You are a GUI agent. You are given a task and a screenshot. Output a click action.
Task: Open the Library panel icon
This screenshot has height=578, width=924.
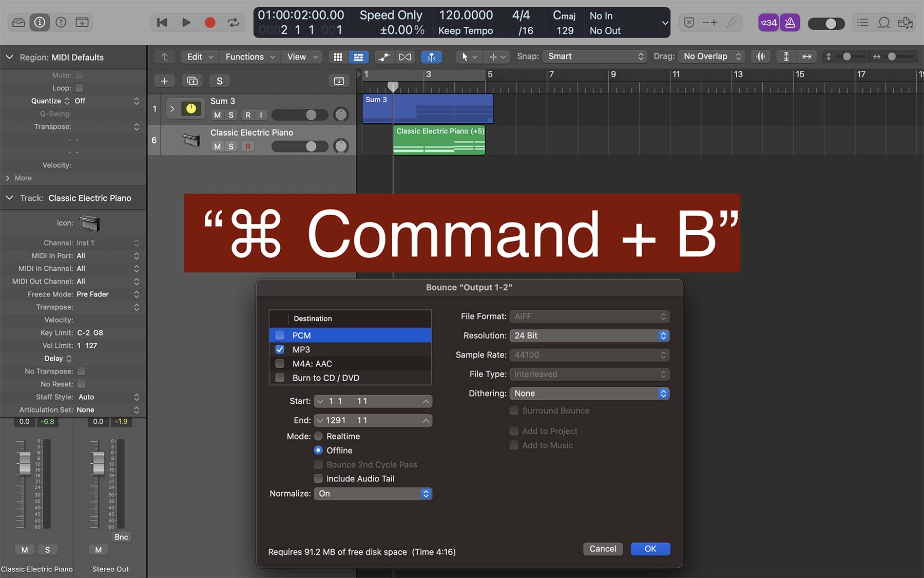pos(18,23)
